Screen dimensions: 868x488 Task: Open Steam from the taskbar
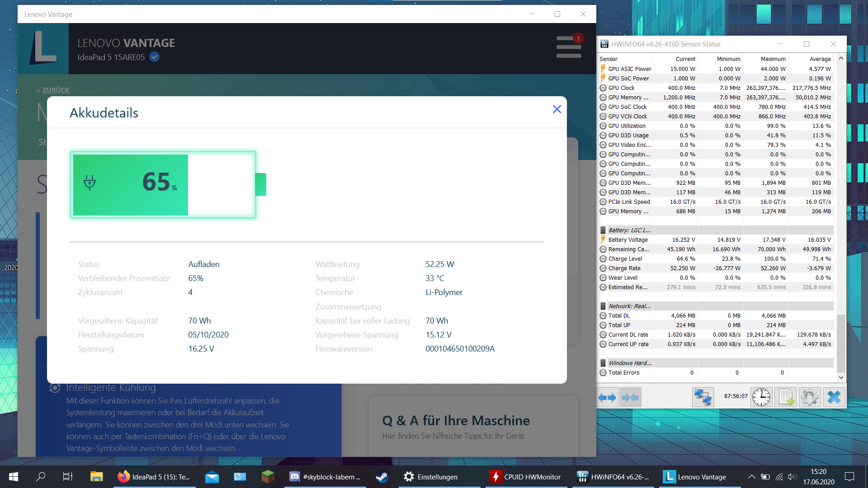[x=382, y=477]
